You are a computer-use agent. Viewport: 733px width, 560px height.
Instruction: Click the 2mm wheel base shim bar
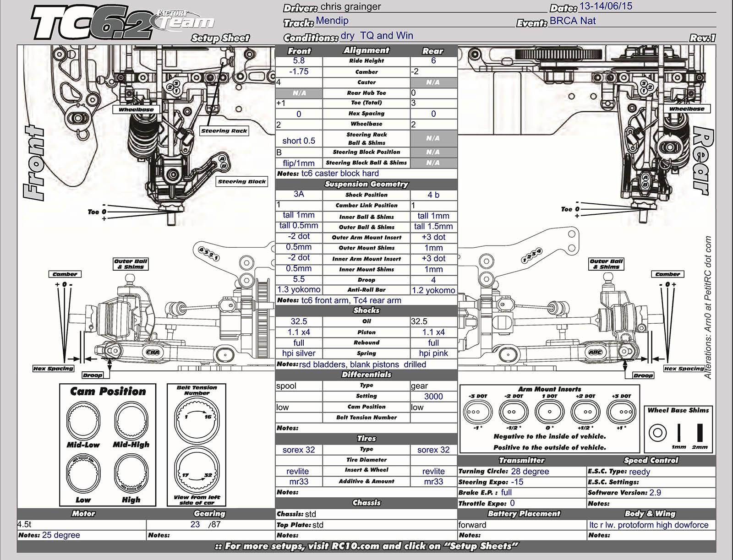pos(700,432)
